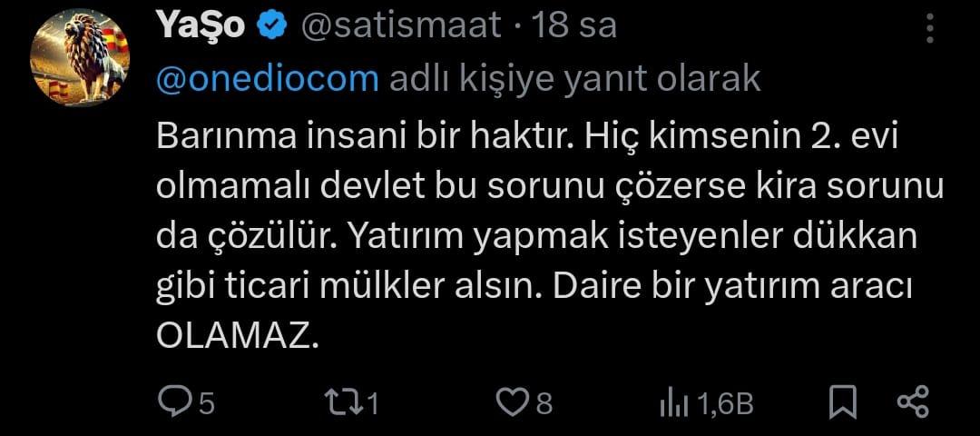Viewport: 980px width, 436px height.
Task: View analytics via the bar chart icon
Action: pyautogui.click(x=673, y=405)
